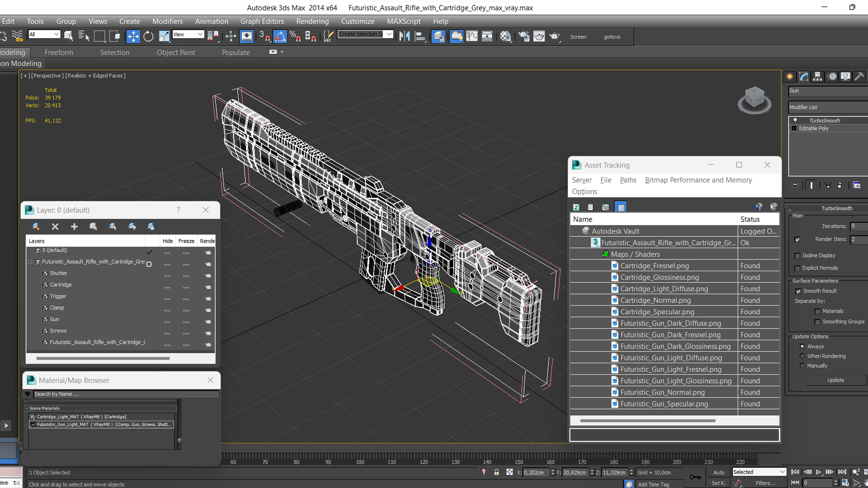Switch to Freeform ribbon tab
The height and width of the screenshot is (488, 868).
(59, 52)
